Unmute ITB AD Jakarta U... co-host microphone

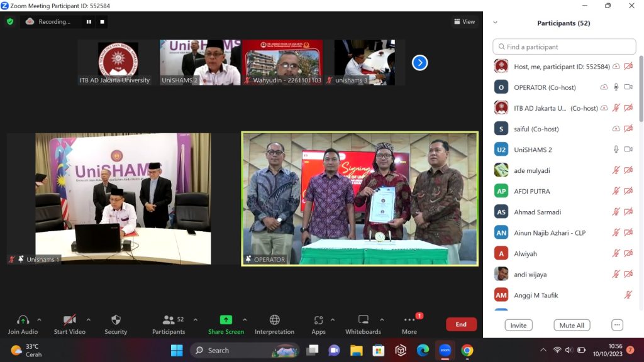[616, 108]
